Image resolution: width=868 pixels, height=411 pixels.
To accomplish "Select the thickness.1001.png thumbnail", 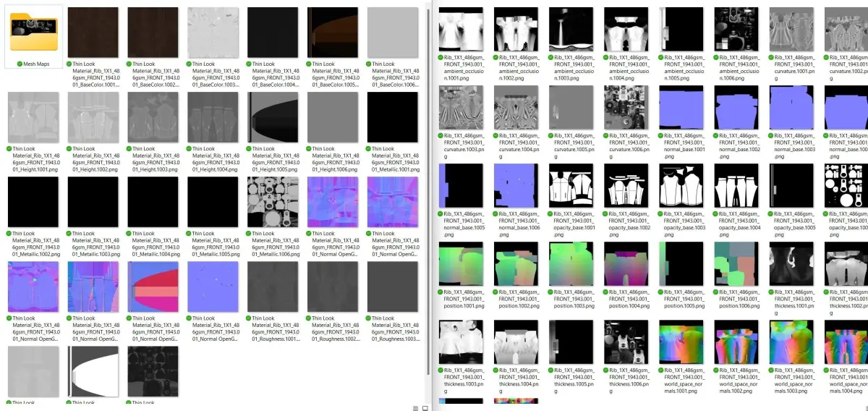I will 792,264.
